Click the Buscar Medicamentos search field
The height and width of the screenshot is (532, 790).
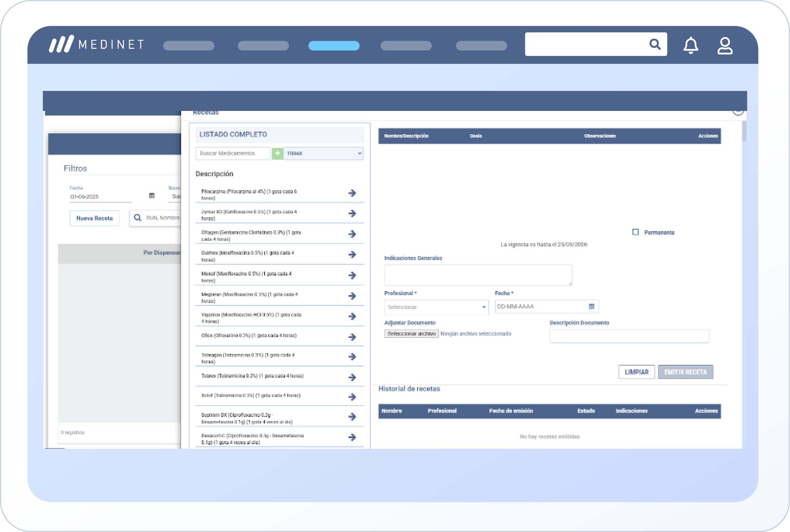(233, 153)
